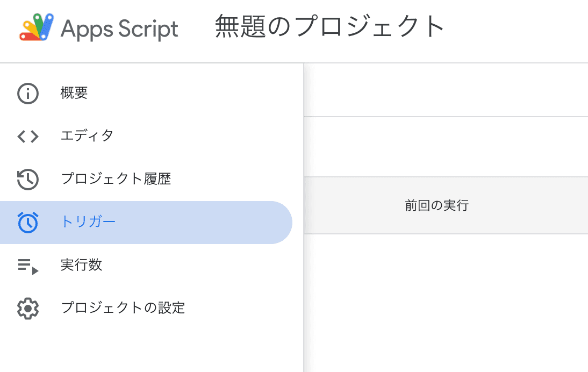
Task: Open the Overview (概要) info icon
Action: click(x=28, y=94)
